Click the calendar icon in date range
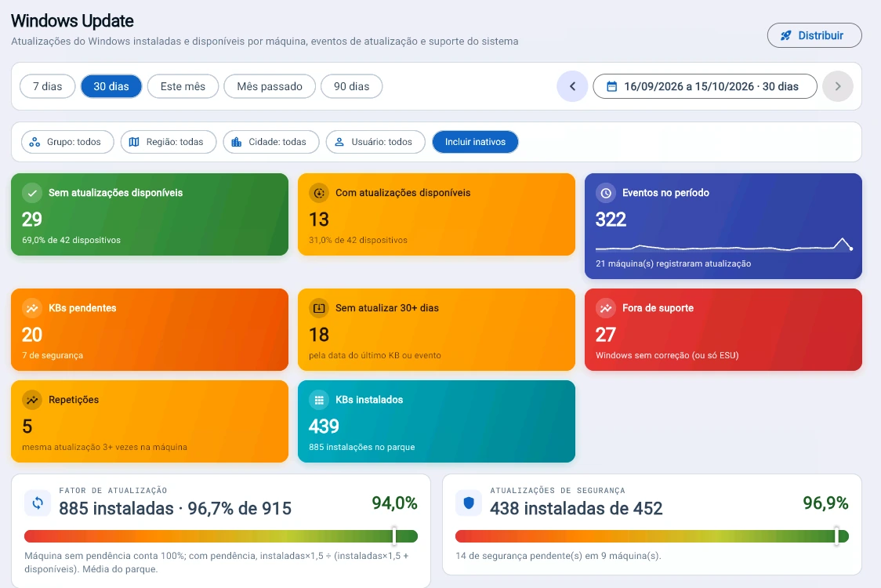This screenshot has width=881, height=588. coord(612,86)
